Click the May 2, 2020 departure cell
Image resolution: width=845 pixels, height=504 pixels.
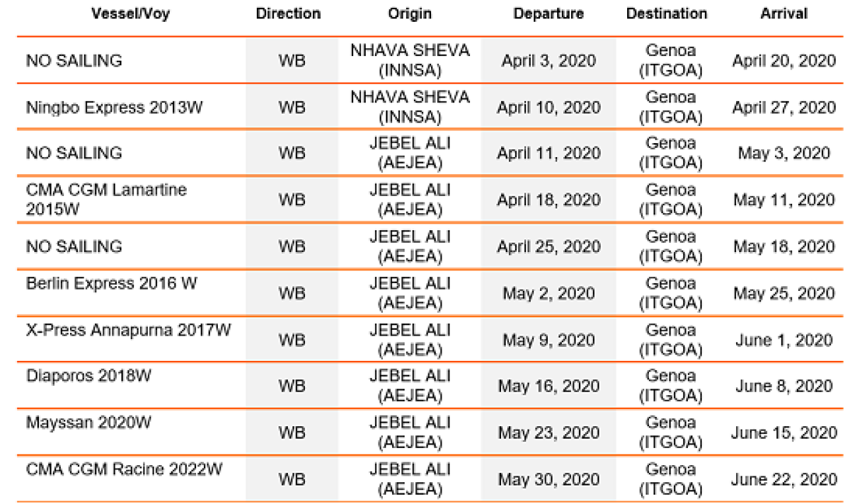[548, 293]
